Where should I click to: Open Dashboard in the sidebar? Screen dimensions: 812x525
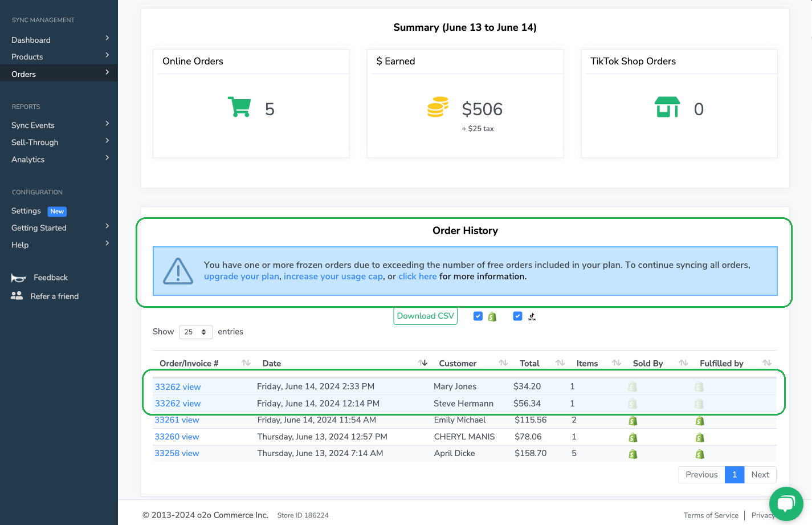point(31,40)
